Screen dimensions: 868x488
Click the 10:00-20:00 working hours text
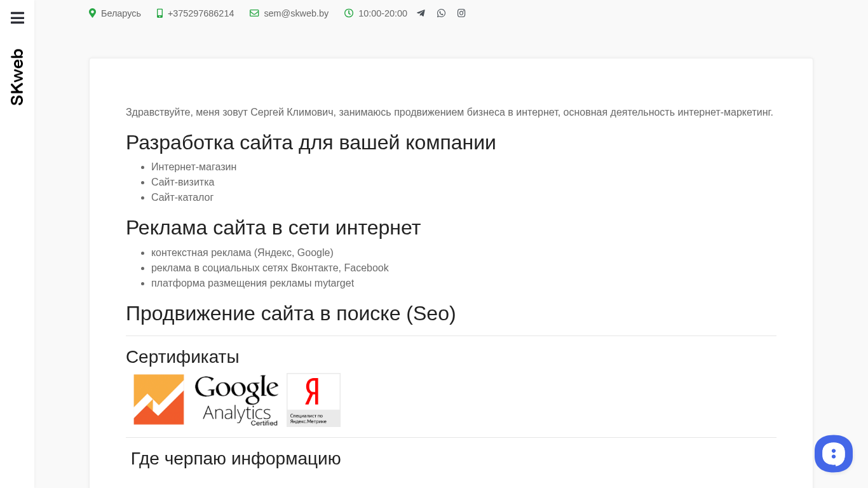point(383,13)
